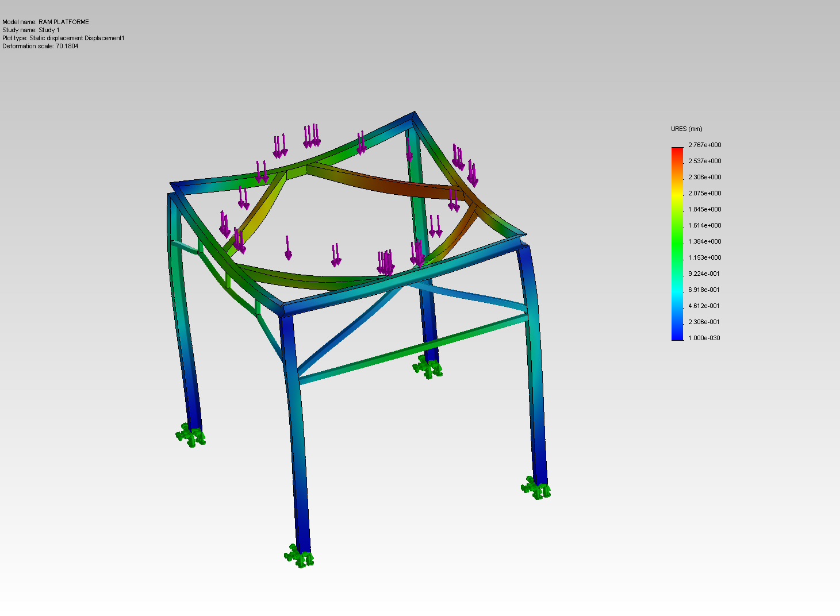
Task: Select the Plot type Static displacement line
Action: pos(63,38)
